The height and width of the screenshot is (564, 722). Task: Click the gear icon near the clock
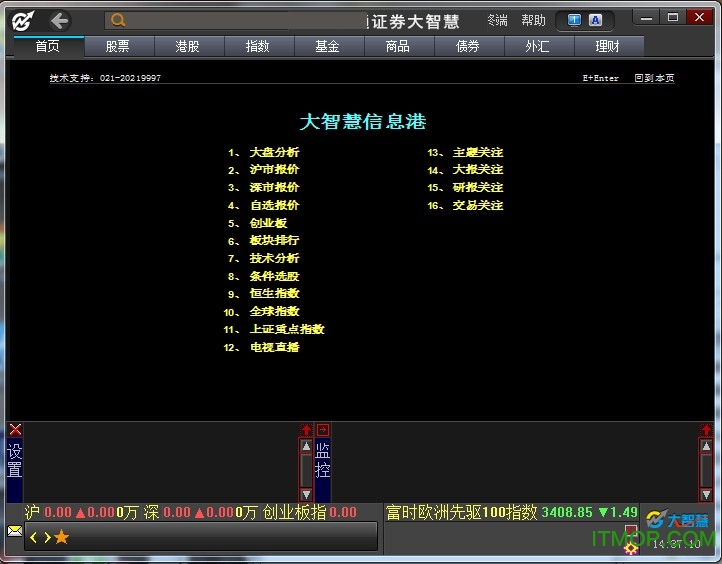tap(631, 548)
